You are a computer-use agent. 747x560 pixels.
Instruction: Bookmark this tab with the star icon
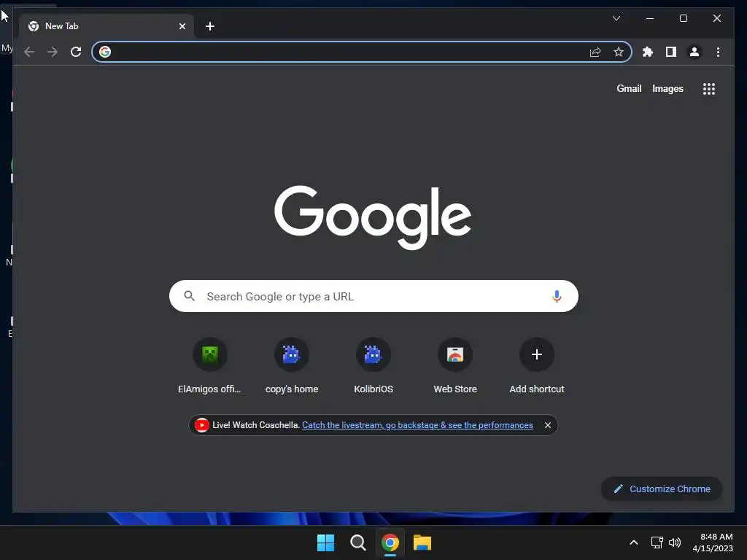point(619,52)
